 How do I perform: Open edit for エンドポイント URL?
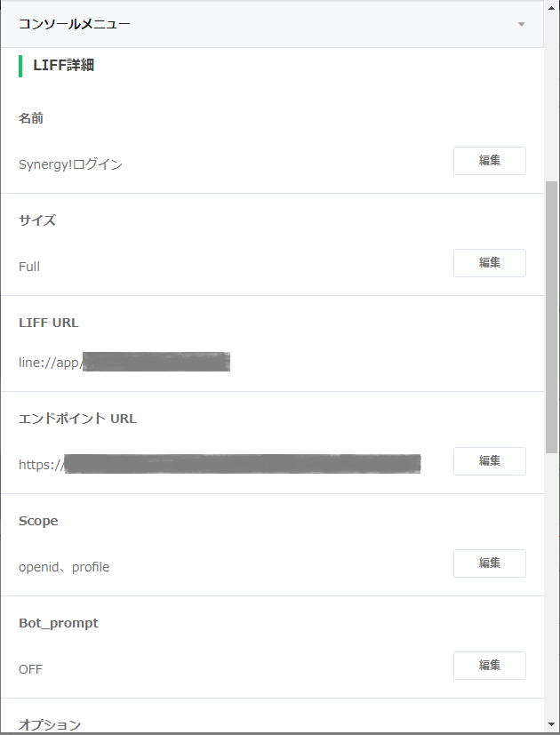point(489,461)
